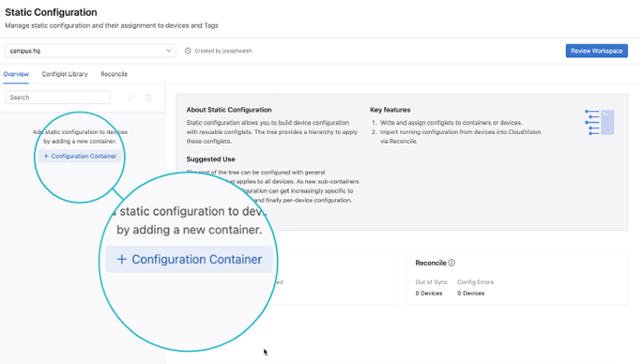This screenshot has width=642, height=364.
Task: Click plus icon in small sidebar Configuration Container button
Action: click(46, 156)
